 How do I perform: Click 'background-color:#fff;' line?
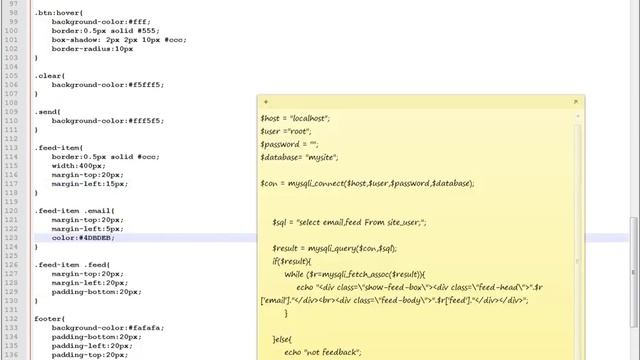point(101,22)
